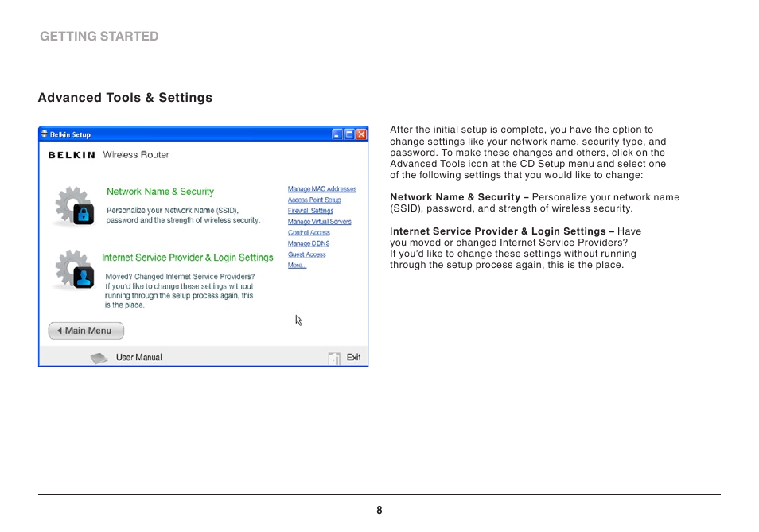Click the 'Personalize your Network Name (SSID),' description
The width and height of the screenshot is (759, 532).
[173, 211]
